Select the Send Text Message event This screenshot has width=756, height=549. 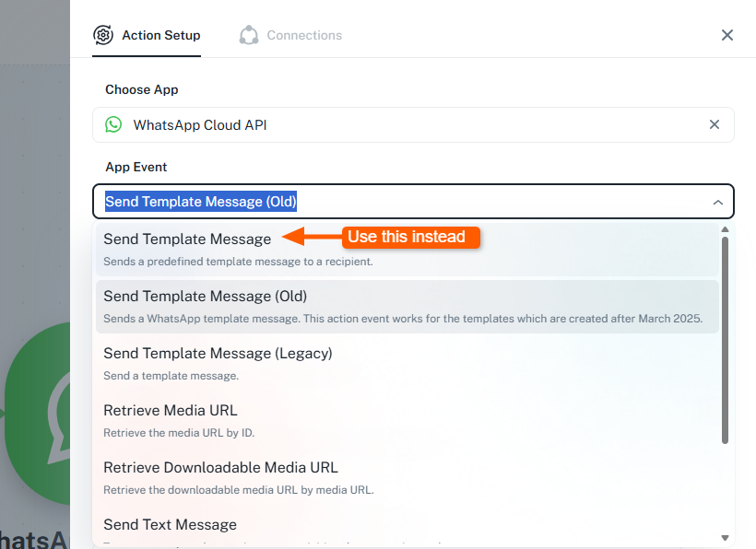point(407,528)
